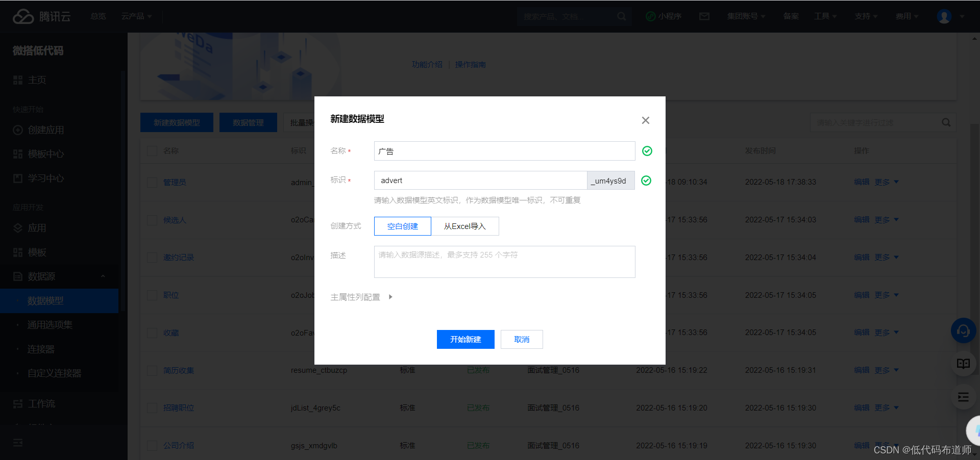Click the search magnifier in top bar
The image size is (980, 460).
coord(621,16)
